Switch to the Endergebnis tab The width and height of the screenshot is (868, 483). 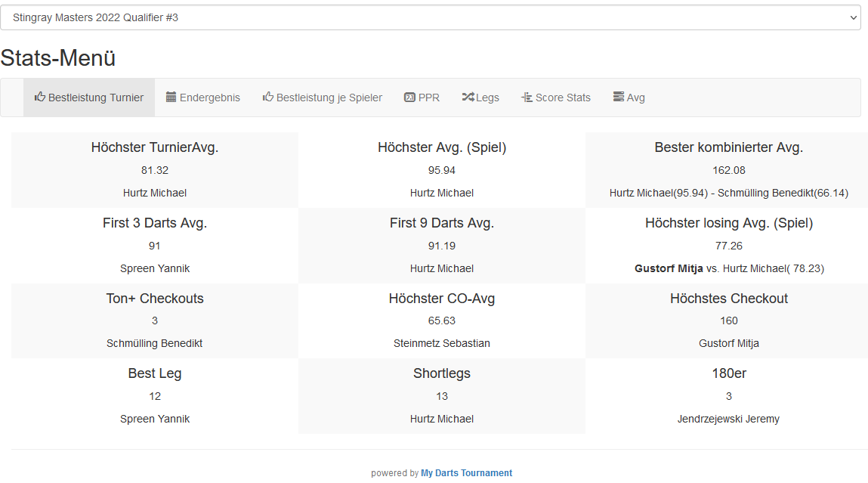coord(209,98)
